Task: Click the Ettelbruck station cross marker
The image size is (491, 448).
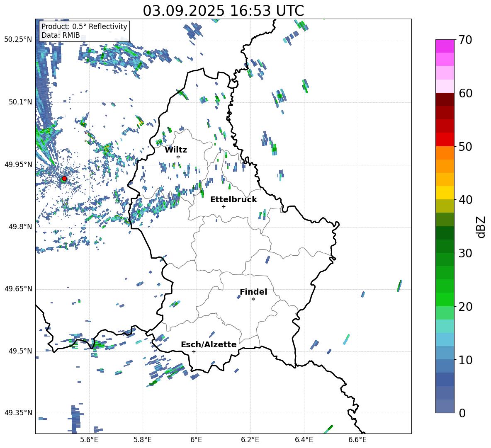Action: [224, 206]
